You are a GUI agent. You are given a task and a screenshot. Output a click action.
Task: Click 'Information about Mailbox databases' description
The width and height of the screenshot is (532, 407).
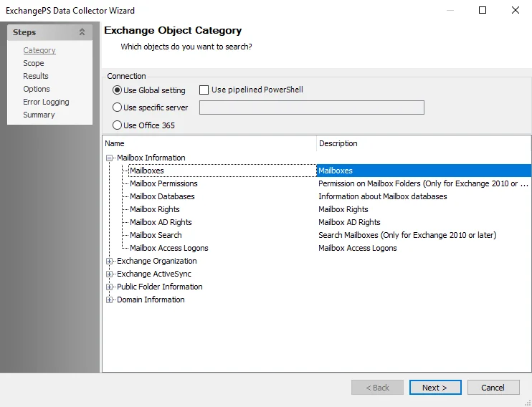(383, 196)
